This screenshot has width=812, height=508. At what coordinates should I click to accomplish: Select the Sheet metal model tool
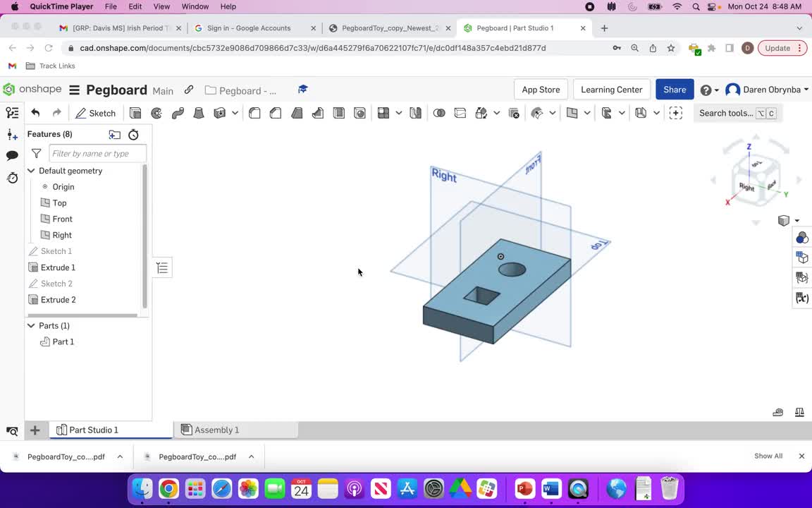click(x=606, y=113)
